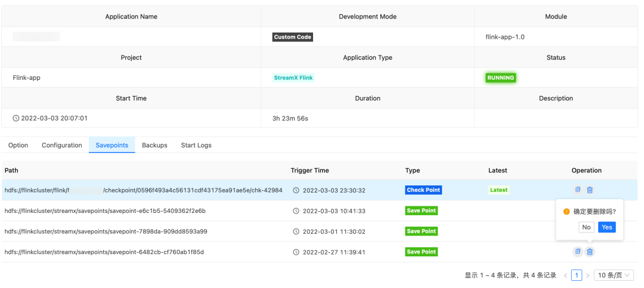644x288 pixels.
Task: Click clock icon next to 2022-03-03 23:30:32
Action: coord(296,190)
